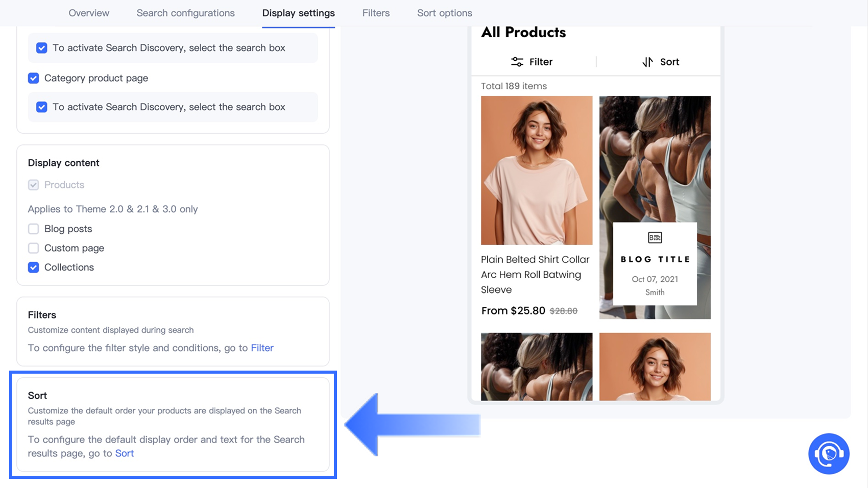The height and width of the screenshot is (488, 868).
Task: Click the 'Smith' blog author name
Action: coord(655,292)
